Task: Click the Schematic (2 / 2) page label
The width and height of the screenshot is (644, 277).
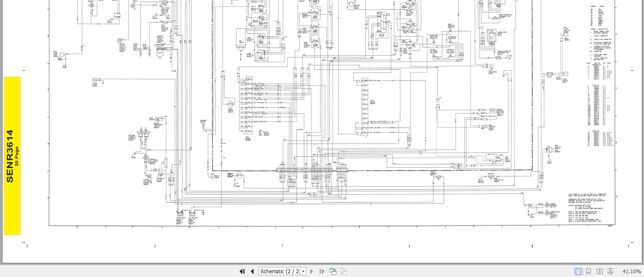Action: pyautogui.click(x=280, y=271)
